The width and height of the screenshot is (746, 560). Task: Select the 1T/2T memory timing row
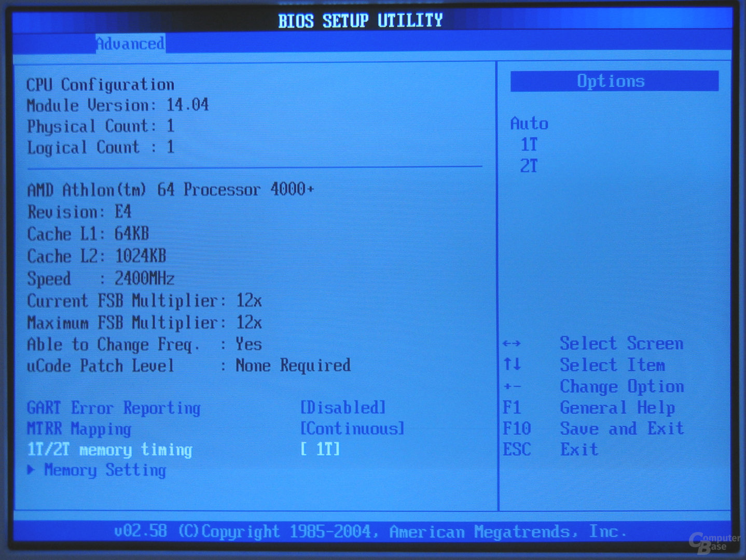pyautogui.click(x=184, y=450)
